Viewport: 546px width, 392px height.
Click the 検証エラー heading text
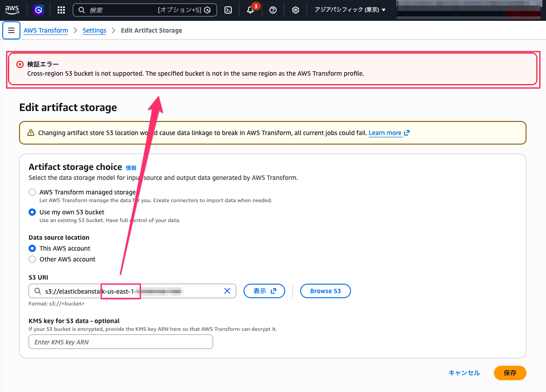pos(43,64)
